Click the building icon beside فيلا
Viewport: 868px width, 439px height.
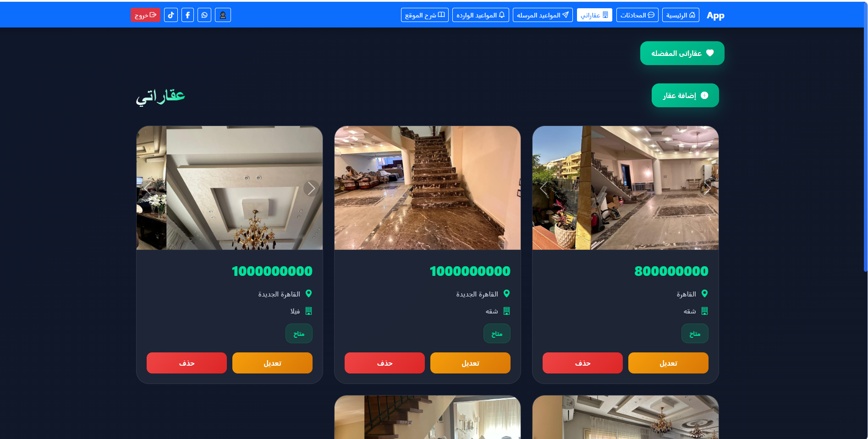tap(309, 311)
